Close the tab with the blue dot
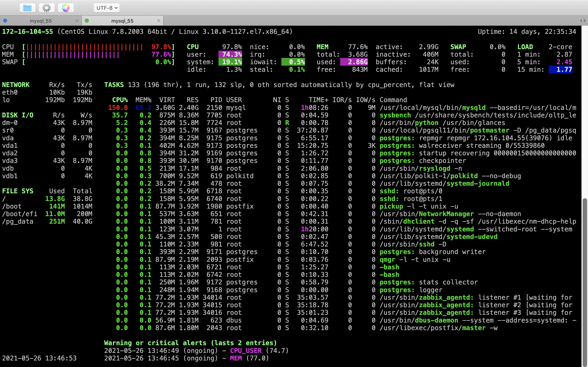This screenshot has width=588, height=367. 77,21
